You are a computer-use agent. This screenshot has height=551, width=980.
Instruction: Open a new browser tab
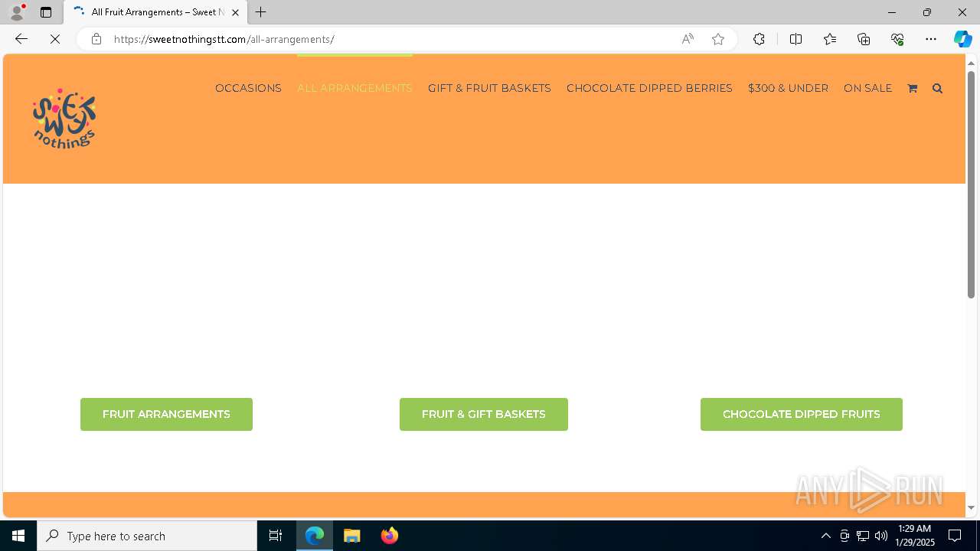coord(261,12)
